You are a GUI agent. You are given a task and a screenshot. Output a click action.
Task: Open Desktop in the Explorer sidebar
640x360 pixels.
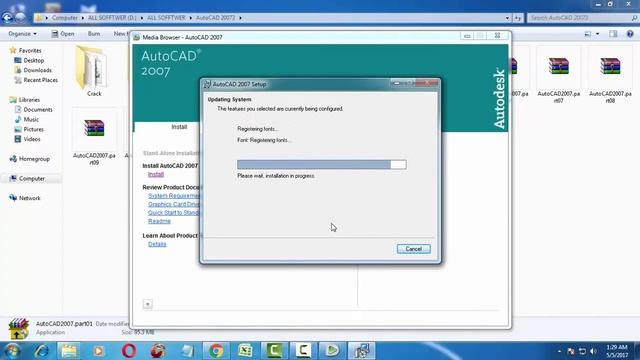pyautogui.click(x=29, y=60)
